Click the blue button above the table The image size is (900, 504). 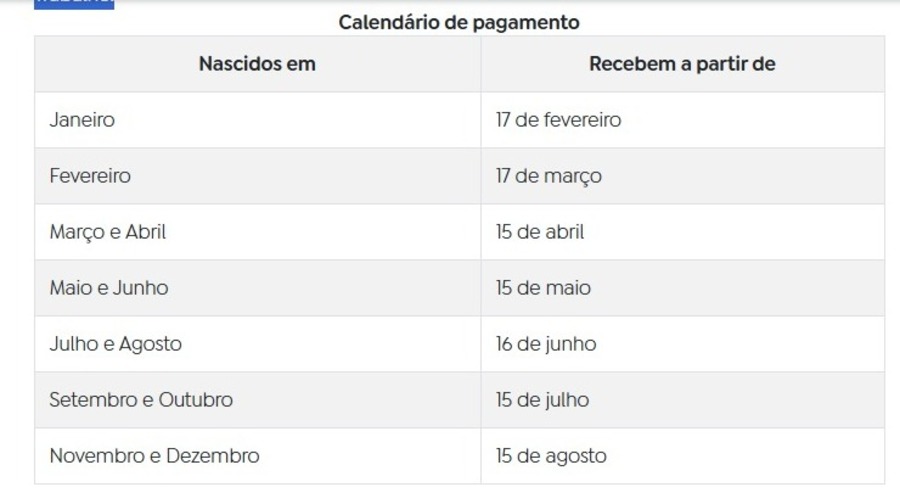pyautogui.click(x=74, y=5)
